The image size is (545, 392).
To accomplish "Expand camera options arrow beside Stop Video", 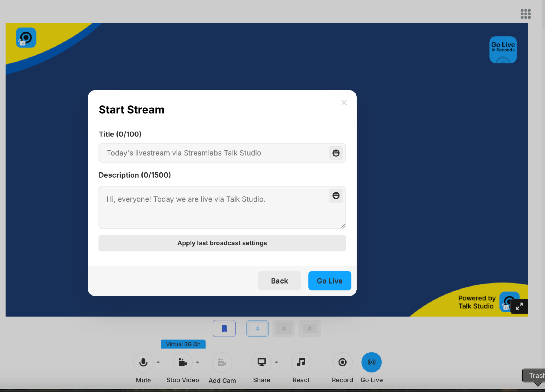I will pyautogui.click(x=198, y=362).
